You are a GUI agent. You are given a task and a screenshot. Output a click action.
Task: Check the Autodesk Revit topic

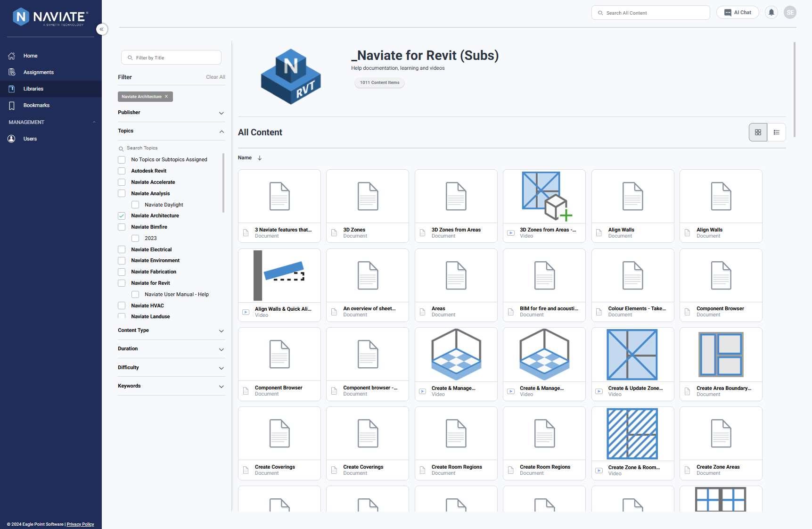point(122,171)
